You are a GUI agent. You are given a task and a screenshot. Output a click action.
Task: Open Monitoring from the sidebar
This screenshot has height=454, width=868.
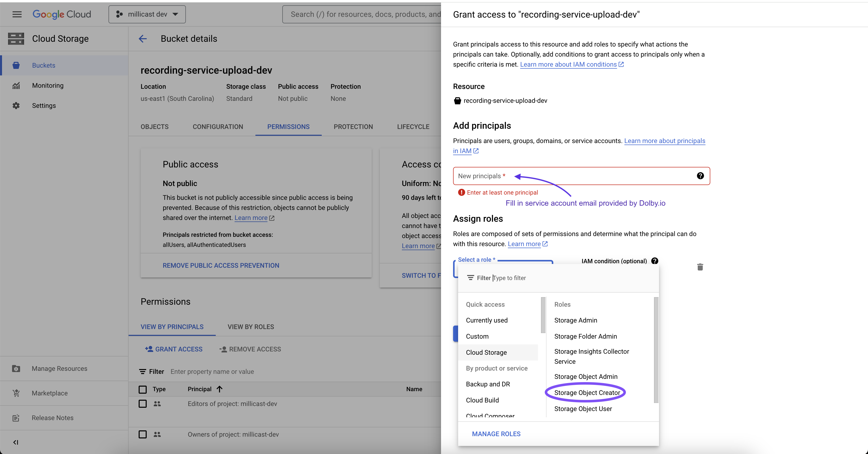pos(47,85)
